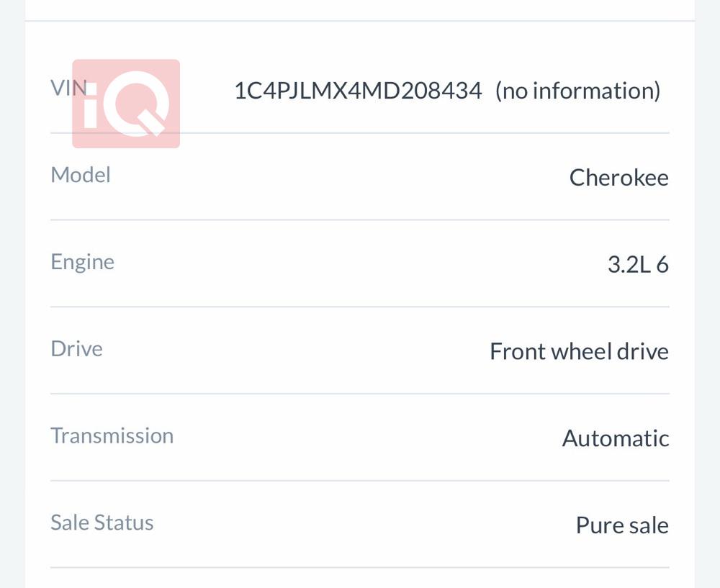The image size is (720, 588).
Task: Click the divider line between Engine and Drive
Action: [x=360, y=307]
